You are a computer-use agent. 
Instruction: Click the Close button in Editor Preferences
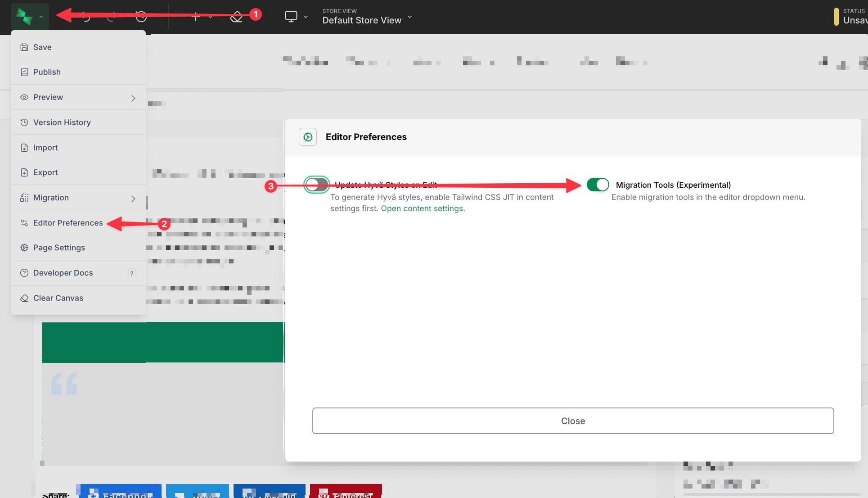pyautogui.click(x=572, y=421)
